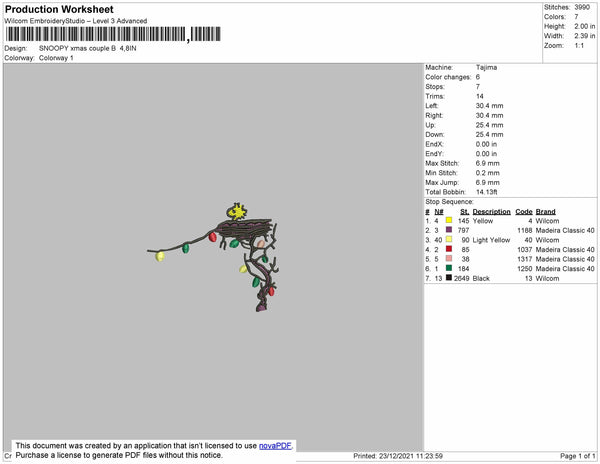Click the 'Up:' value 25.4 mm

pyautogui.click(x=489, y=125)
